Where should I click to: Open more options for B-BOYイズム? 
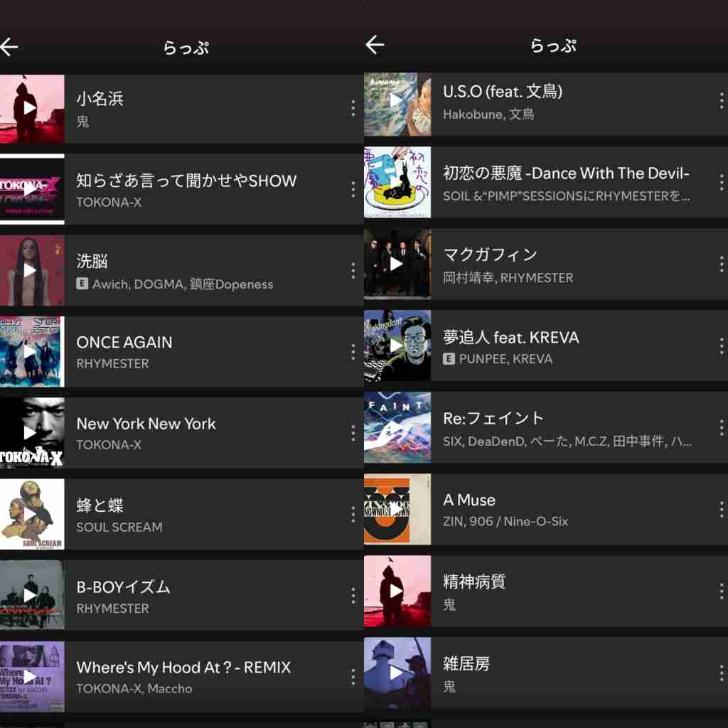(x=353, y=596)
